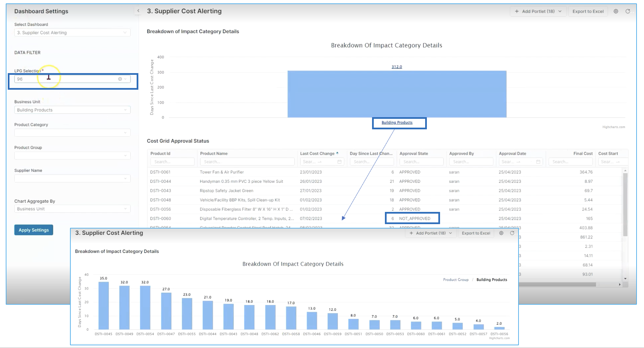
Task: Sort by the Last Cost Change column header
Action: point(317,153)
